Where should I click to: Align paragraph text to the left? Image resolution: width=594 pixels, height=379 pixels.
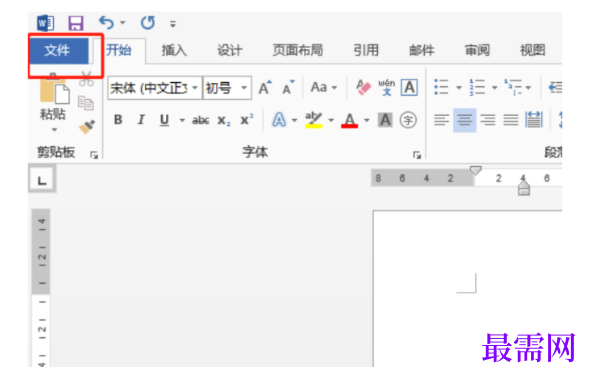(442, 120)
